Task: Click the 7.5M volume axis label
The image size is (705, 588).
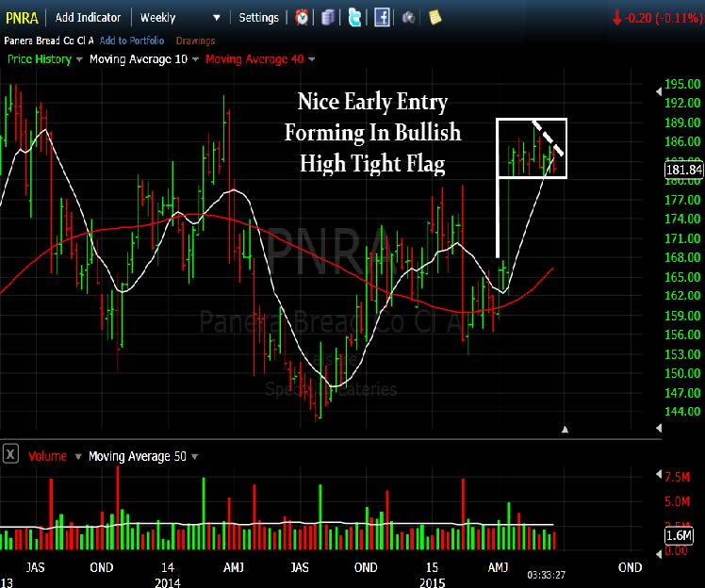Action: (x=677, y=477)
